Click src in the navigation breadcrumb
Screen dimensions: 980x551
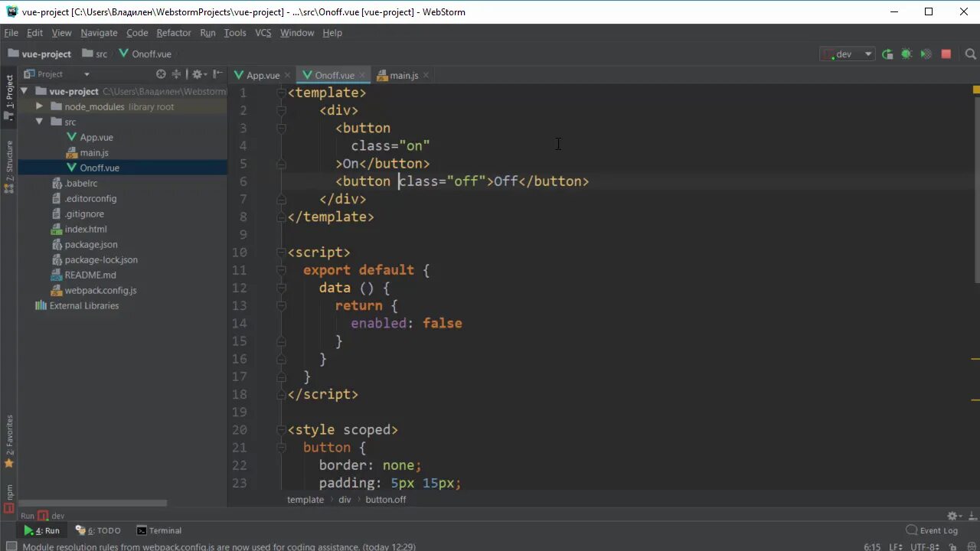[95, 54]
